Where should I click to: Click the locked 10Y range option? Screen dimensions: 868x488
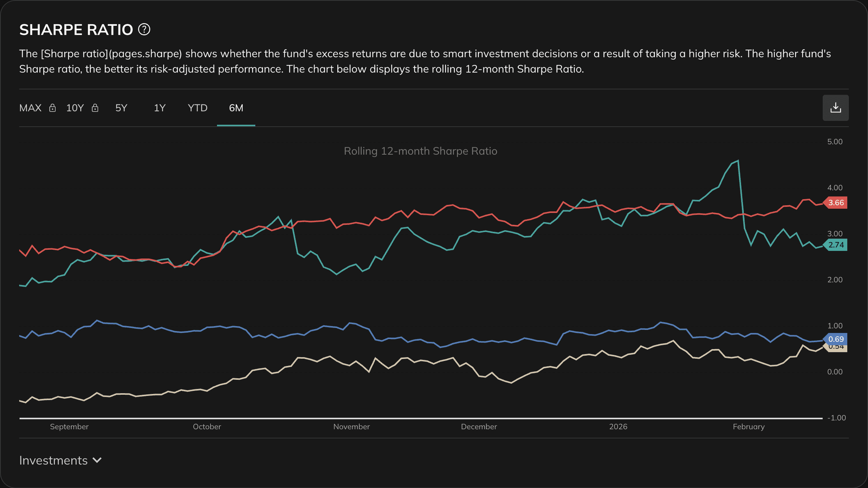point(75,108)
